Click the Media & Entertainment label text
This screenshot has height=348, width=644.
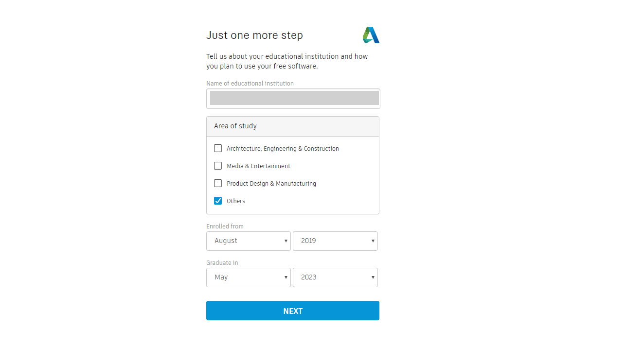(x=258, y=166)
